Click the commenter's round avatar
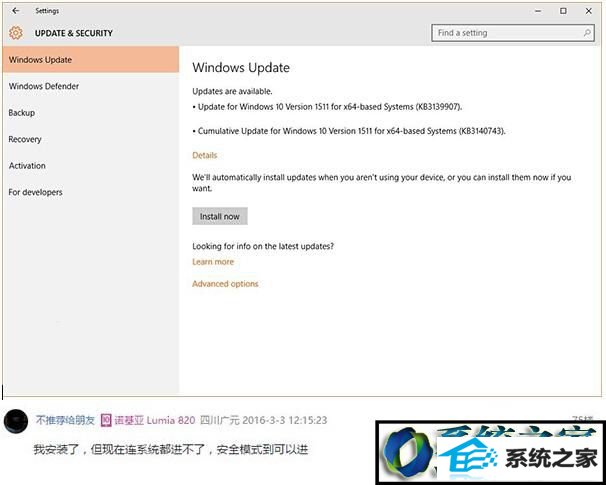The image size is (606, 485). (x=16, y=421)
